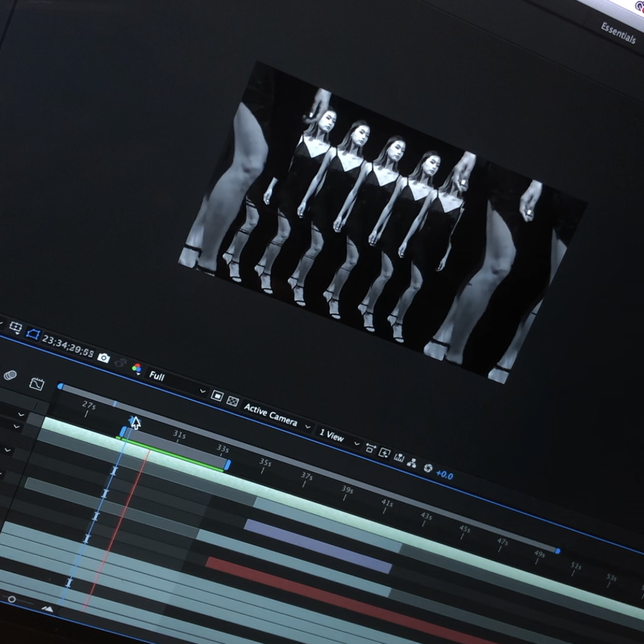Click the region of interest icon

point(15,327)
